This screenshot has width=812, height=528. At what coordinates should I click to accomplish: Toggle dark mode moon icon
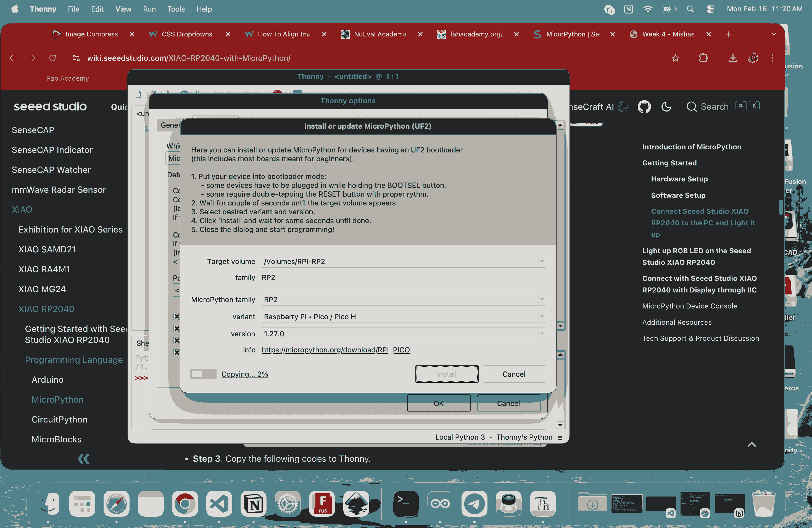[666, 107]
